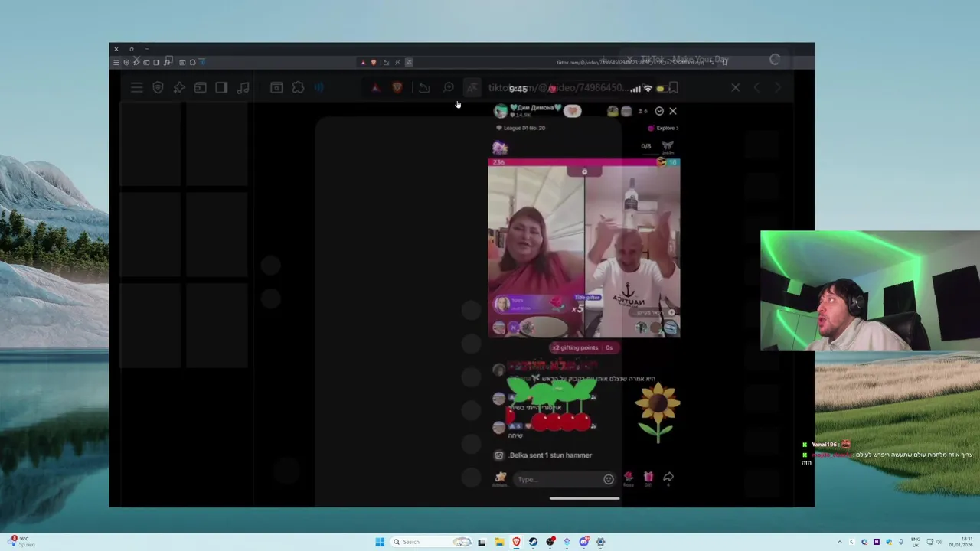Open the League D1 No. 20 ranking
The image size is (980, 551).
click(521, 128)
